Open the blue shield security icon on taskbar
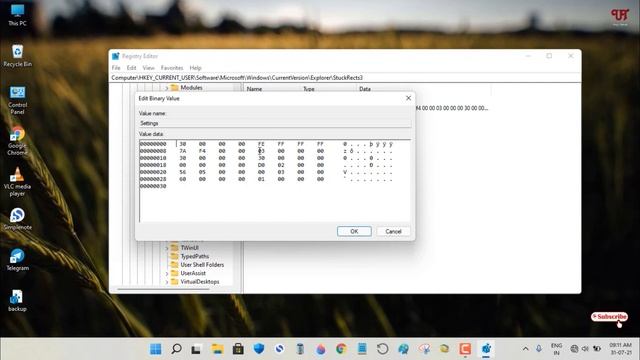This screenshot has width=640, height=360. [x=259, y=349]
